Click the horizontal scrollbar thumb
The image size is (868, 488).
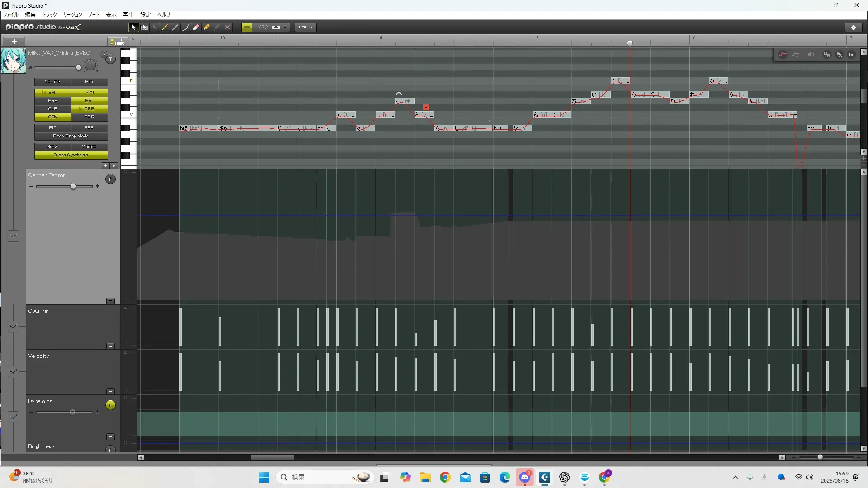273,457
